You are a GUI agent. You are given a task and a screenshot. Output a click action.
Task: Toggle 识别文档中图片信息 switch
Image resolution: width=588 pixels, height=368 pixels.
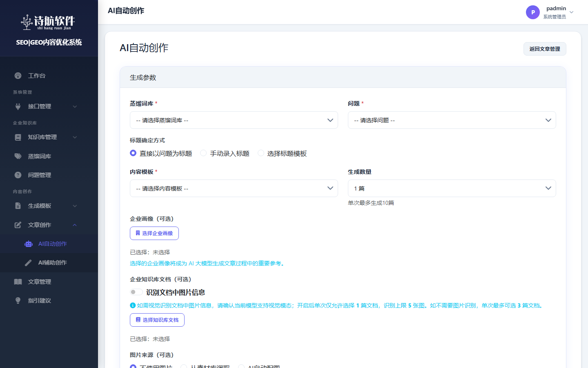[x=136, y=292]
